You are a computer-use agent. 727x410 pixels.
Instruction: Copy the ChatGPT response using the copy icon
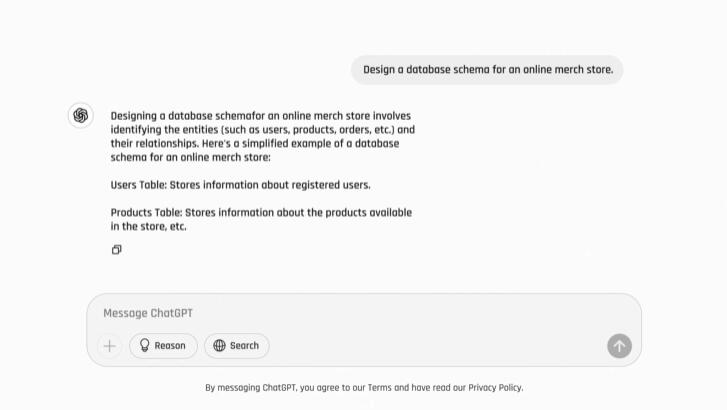[x=116, y=250]
